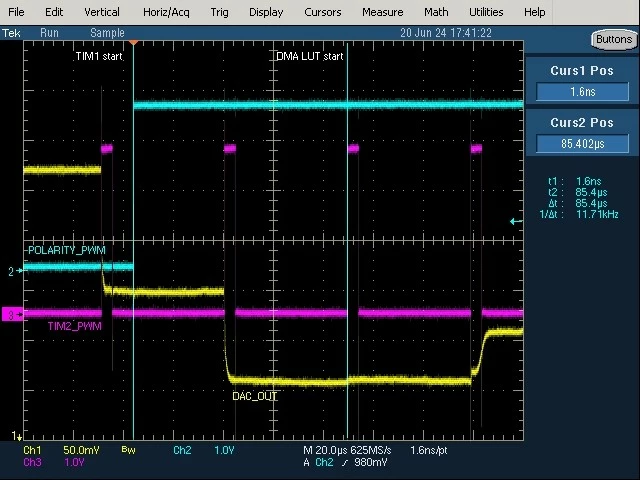This screenshot has height=480, width=640.
Task: Click the Sample acquisition mode label
Action: [x=107, y=33]
